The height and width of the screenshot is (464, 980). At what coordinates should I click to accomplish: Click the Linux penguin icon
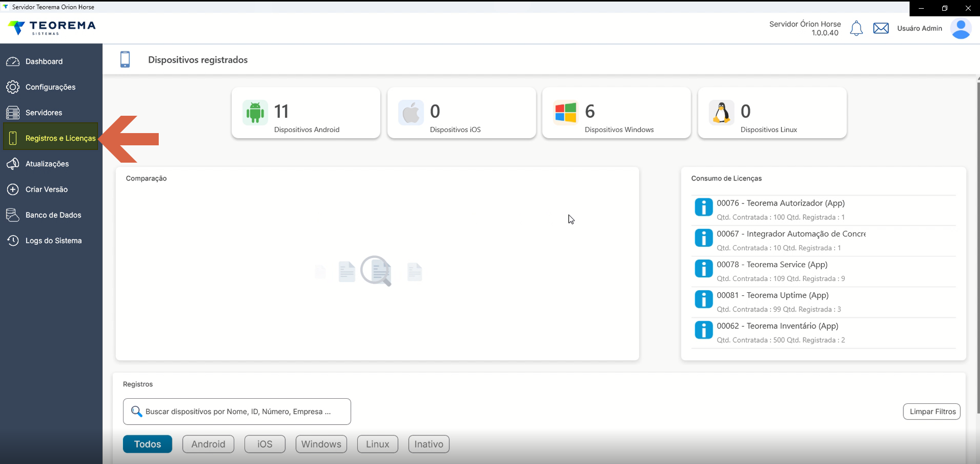click(721, 112)
